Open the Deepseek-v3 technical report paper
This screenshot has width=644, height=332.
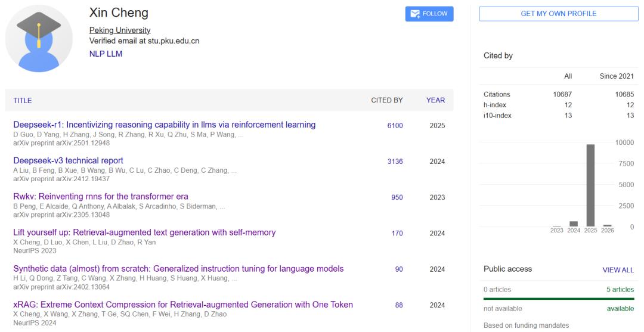(68, 160)
